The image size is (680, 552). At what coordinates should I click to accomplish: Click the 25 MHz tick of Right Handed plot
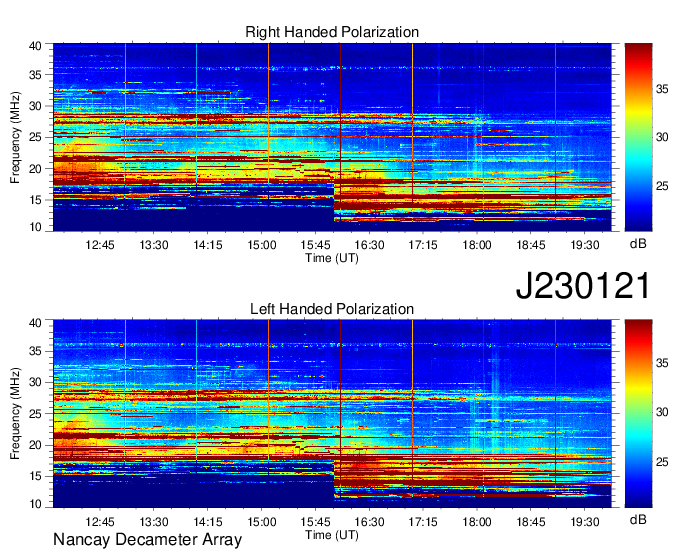(36, 137)
